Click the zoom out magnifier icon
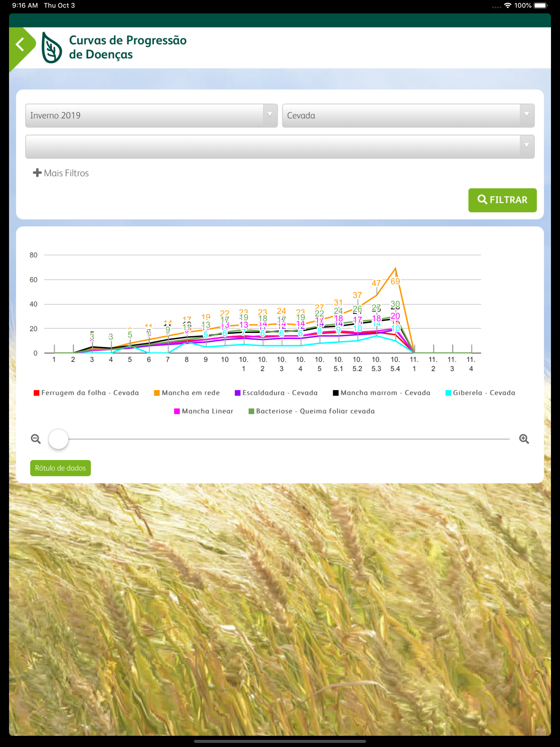This screenshot has height=747, width=560. pyautogui.click(x=36, y=439)
